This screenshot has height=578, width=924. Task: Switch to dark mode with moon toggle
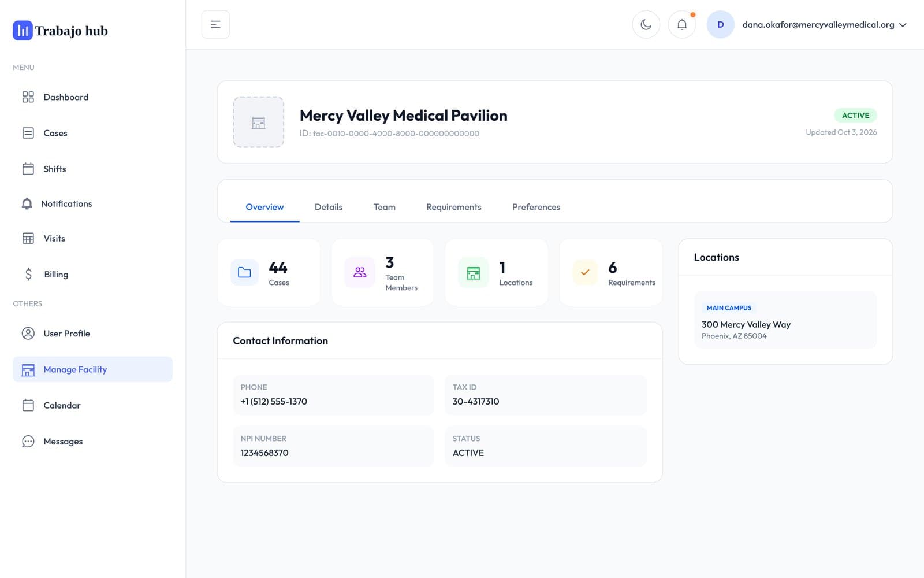(x=646, y=24)
